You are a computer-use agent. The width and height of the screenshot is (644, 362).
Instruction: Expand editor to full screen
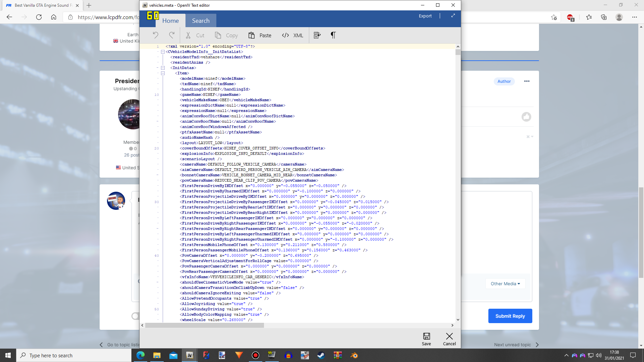point(453,16)
